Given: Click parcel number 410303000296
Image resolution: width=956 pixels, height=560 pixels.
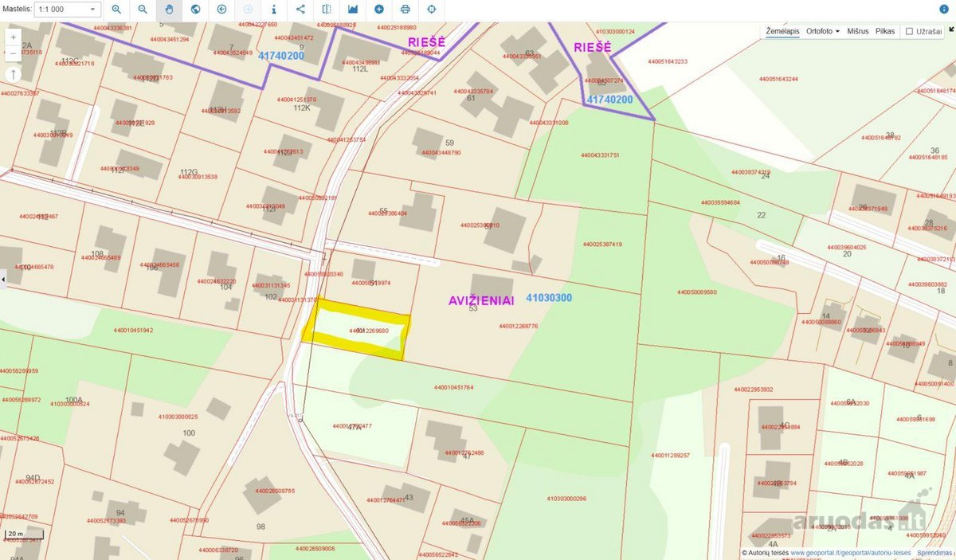Looking at the screenshot, I should coord(566,499).
